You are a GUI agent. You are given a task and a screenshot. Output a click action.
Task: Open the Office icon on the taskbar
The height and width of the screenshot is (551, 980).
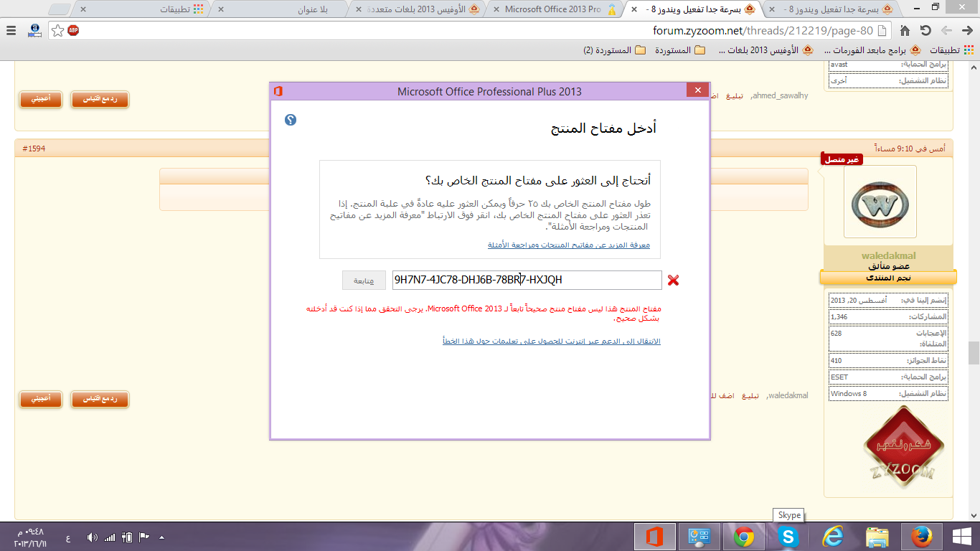[655, 537]
